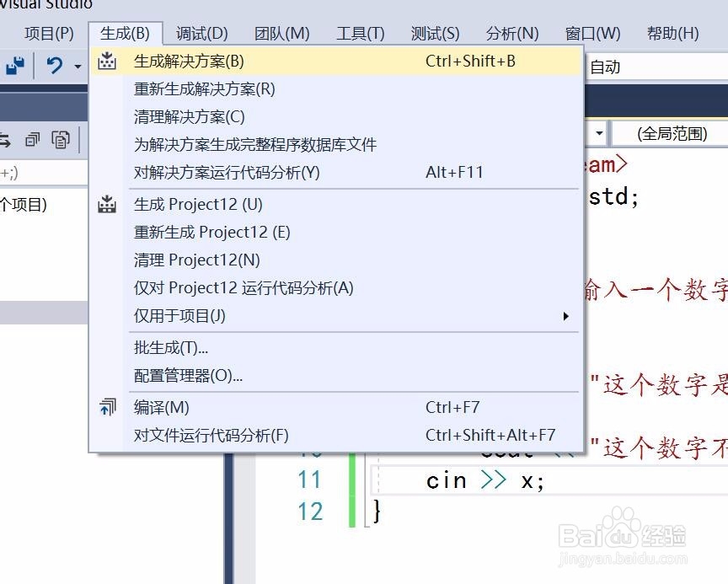Open the 自动 dropdown in the toolbar
Viewport: 728px width, 584px height.
[656, 67]
